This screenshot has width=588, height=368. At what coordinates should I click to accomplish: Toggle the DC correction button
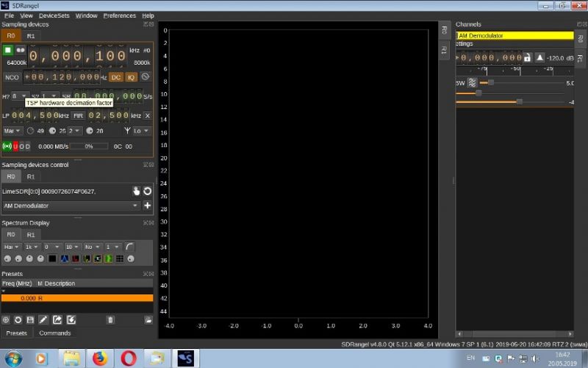click(x=116, y=77)
